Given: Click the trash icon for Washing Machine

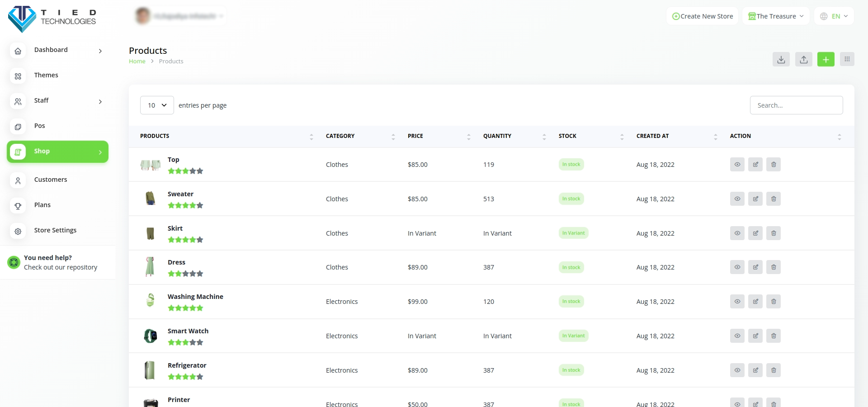Looking at the screenshot, I should click(x=773, y=302).
